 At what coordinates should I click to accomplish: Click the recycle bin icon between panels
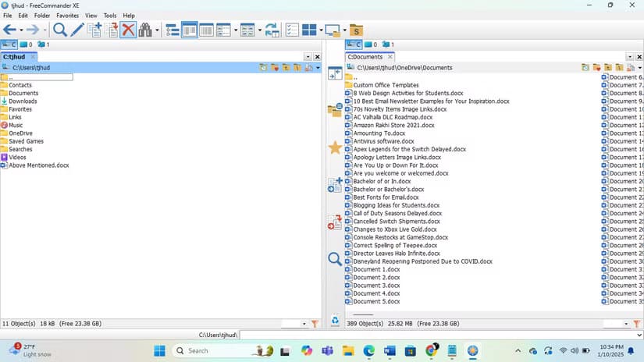pyautogui.click(x=335, y=320)
